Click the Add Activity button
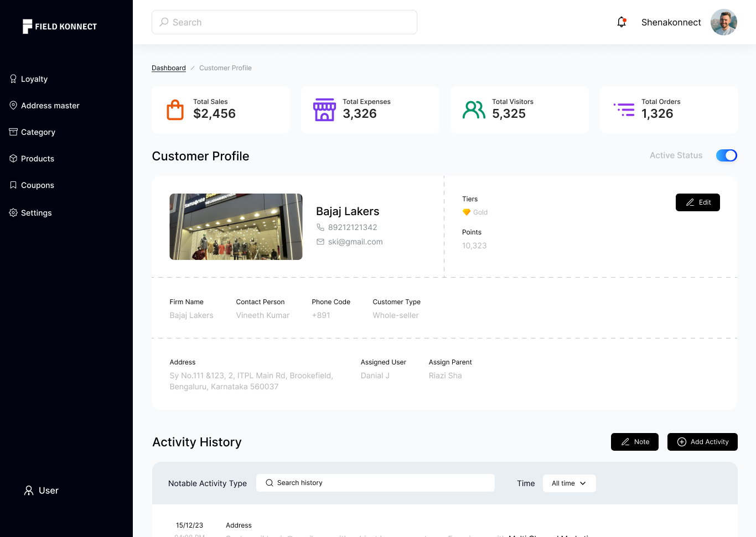The image size is (756, 537). (702, 442)
